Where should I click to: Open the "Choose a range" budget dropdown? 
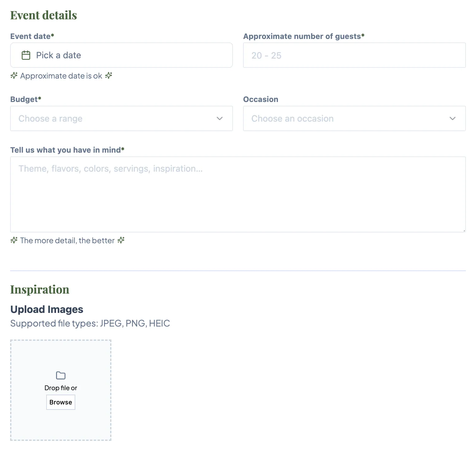pos(122,118)
